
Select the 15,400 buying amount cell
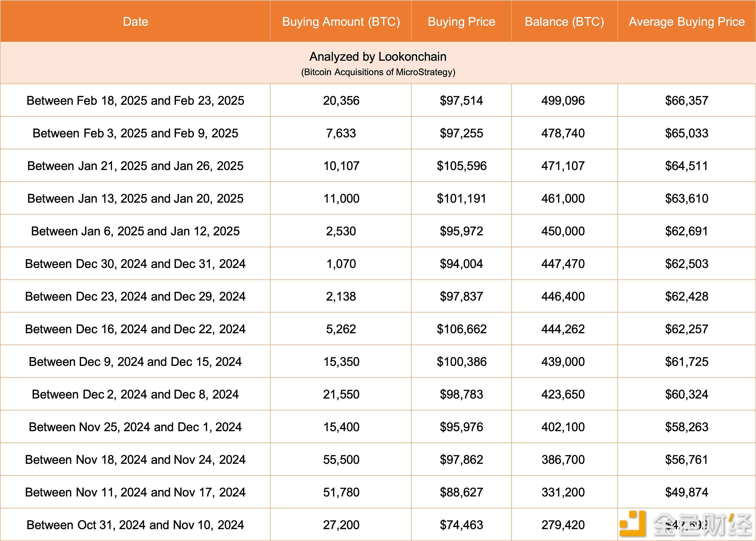(x=341, y=427)
